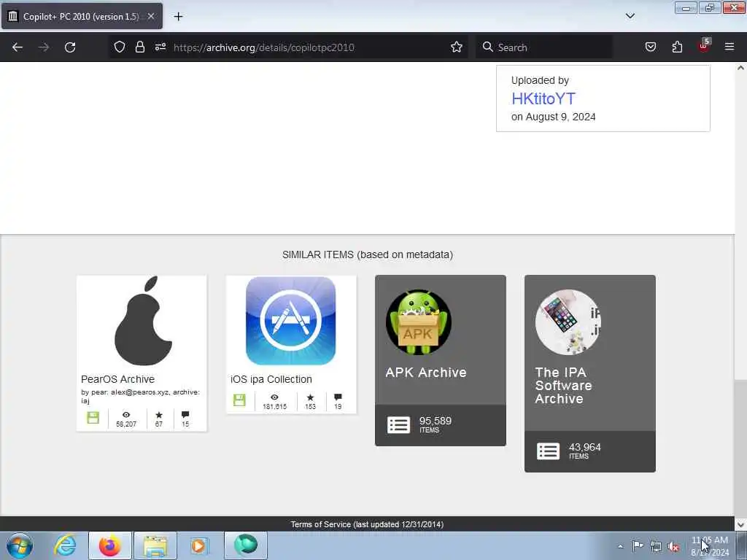Image resolution: width=747 pixels, height=560 pixels.
Task: Click the PearOS Archive reviews comment icon
Action: click(185, 415)
